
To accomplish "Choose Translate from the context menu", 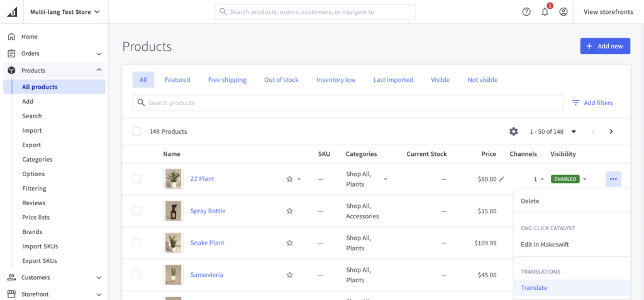I will tap(534, 288).
